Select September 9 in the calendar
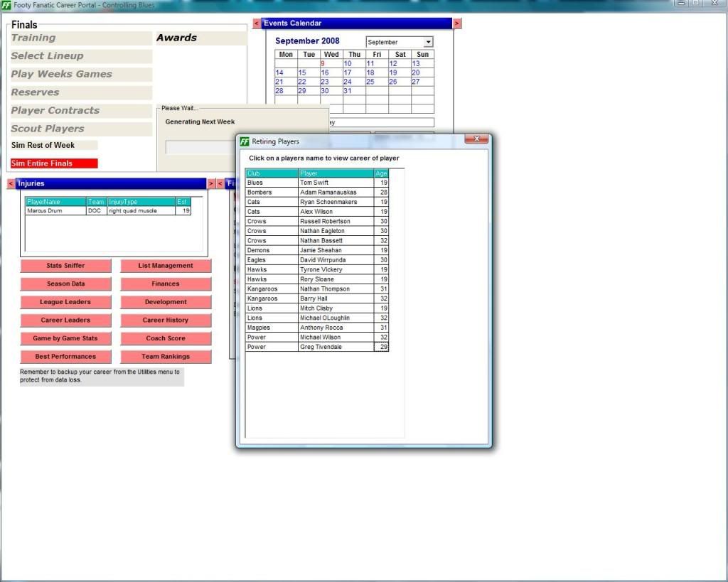 (322, 63)
